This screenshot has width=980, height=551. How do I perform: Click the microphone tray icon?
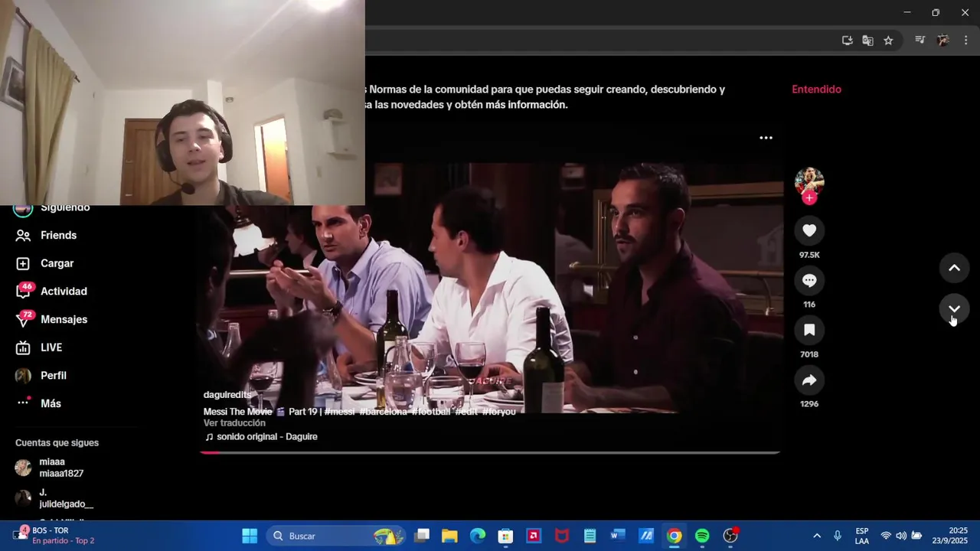pos(838,536)
